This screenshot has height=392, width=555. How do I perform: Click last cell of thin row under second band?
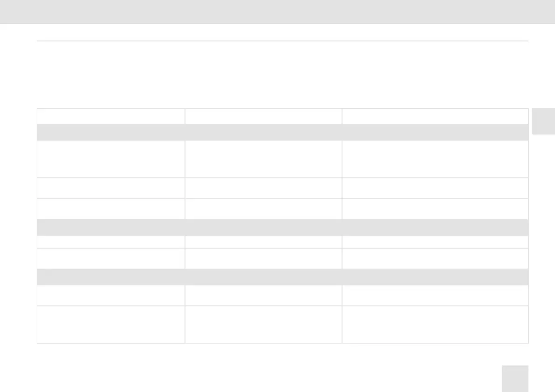[435, 242]
